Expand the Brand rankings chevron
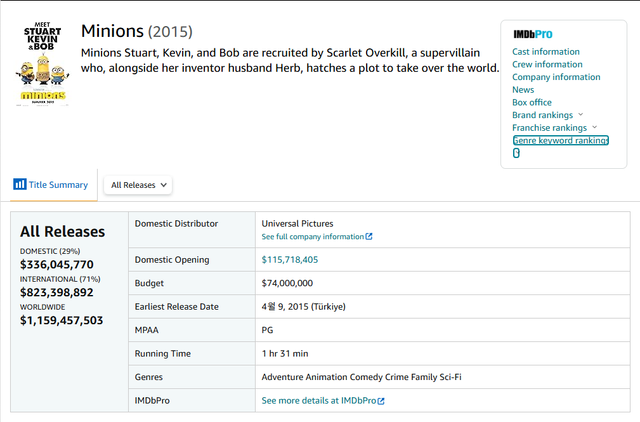Screen dimensions: 640x422 pos(581,115)
